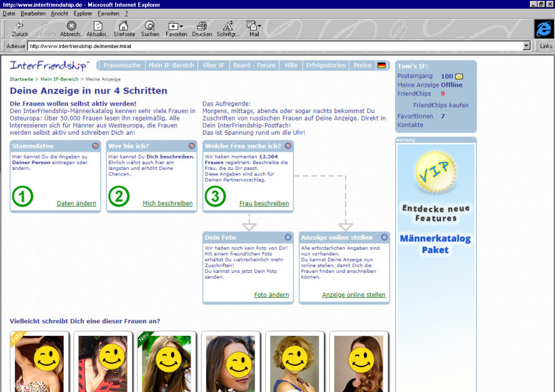Open the Meine Anzeige sidebar link
Screen dimensions: 555x392
(418, 85)
